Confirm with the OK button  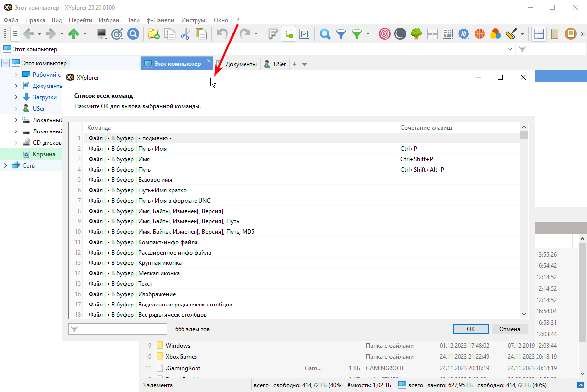(x=471, y=329)
